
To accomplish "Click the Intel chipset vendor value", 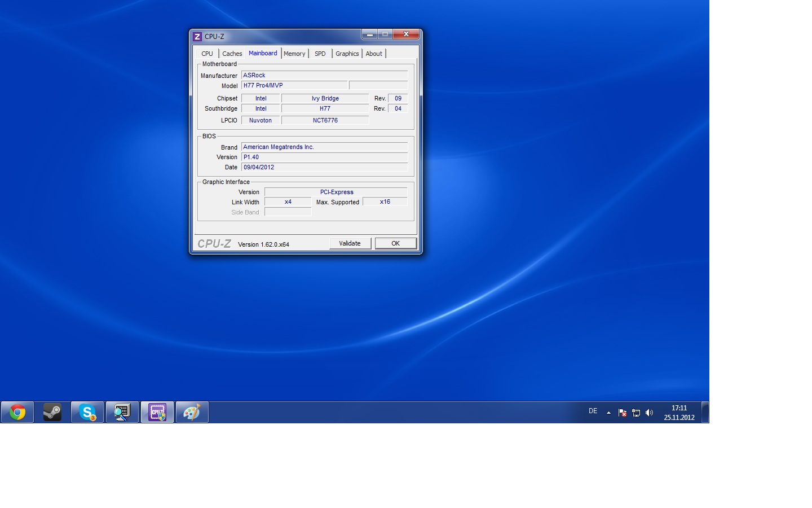I will click(261, 98).
